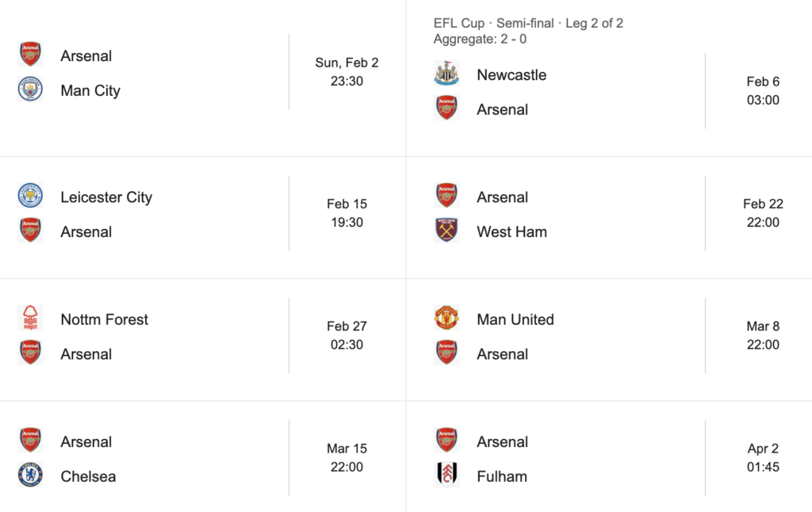
Task: Click the Chelsea club crest
Action: click(x=30, y=476)
